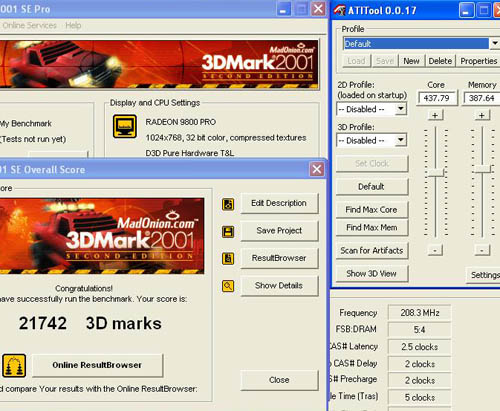Click the Memory clock value field
This screenshot has width=500, height=411.
[x=482, y=98]
